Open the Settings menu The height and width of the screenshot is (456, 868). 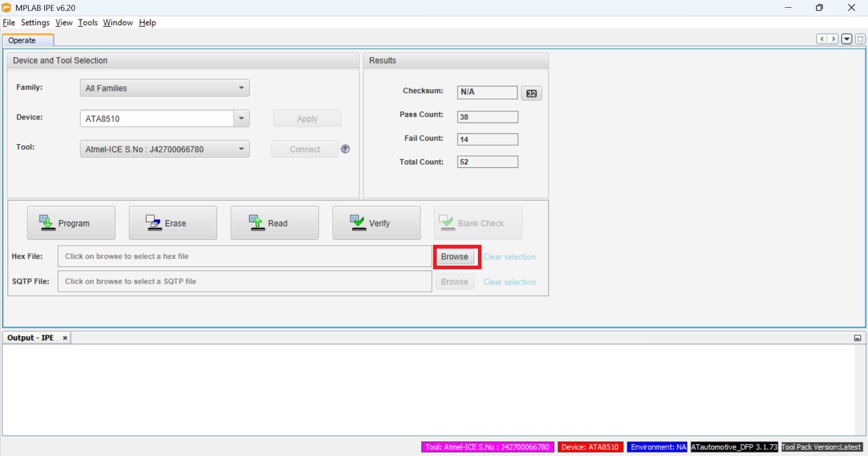coord(35,23)
